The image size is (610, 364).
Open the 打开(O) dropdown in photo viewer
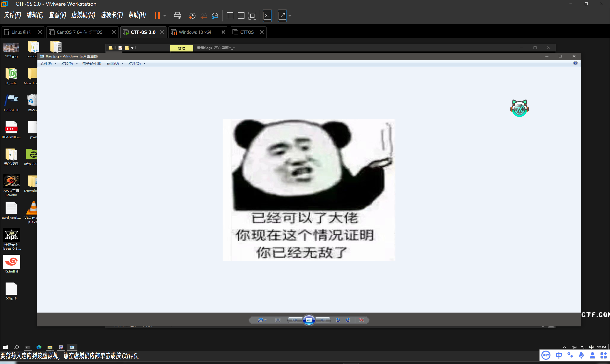tap(144, 64)
